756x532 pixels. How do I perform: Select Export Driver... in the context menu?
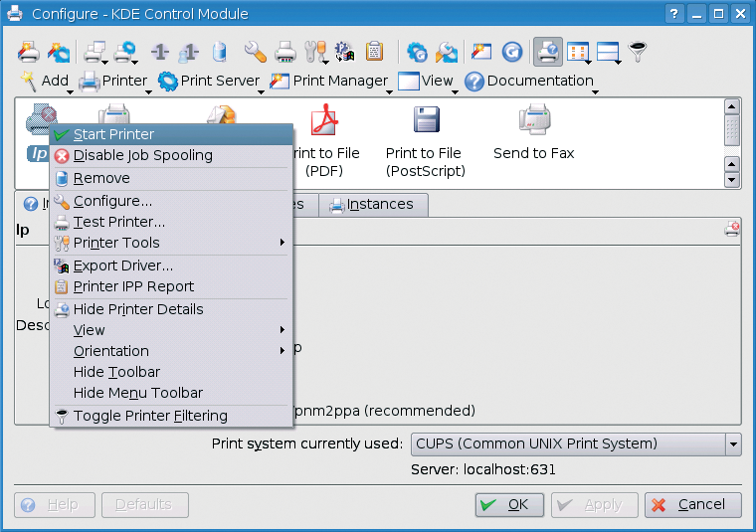[x=171, y=266]
